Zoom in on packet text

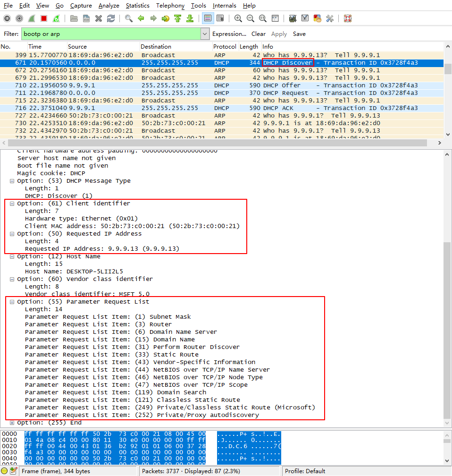tap(238, 18)
